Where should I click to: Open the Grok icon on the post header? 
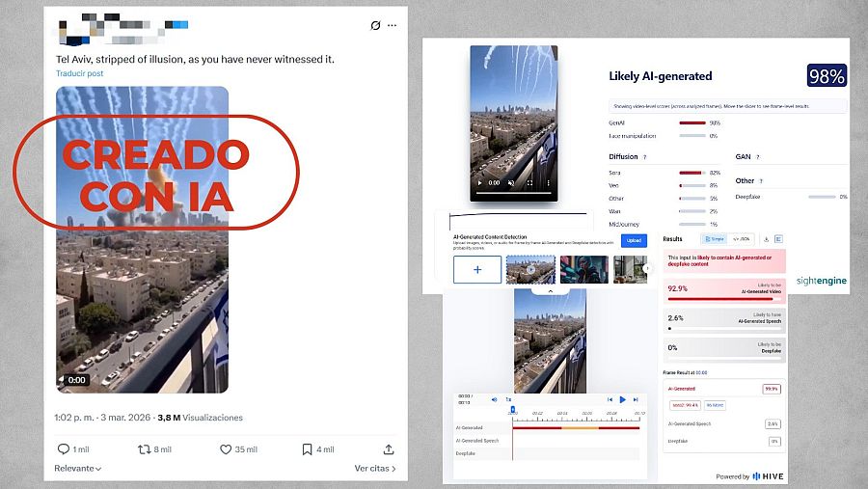[x=375, y=25]
